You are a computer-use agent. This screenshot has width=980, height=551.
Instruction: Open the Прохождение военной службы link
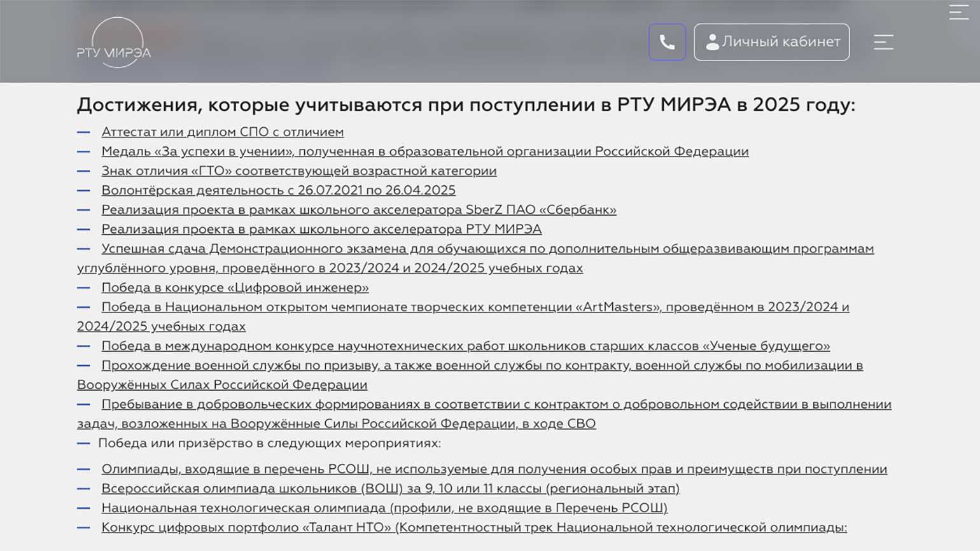(x=482, y=366)
